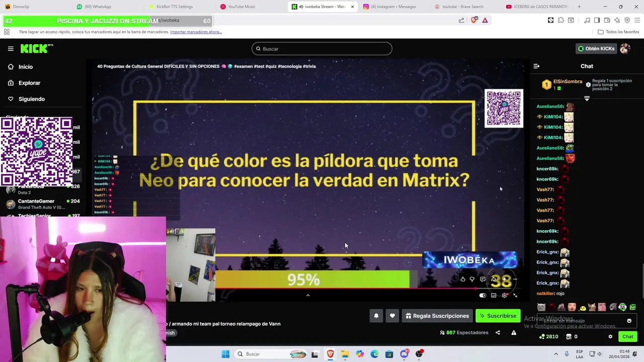Click Regala Suscripciones button
Image resolution: width=644 pixels, height=362 pixels.
pyautogui.click(x=437, y=316)
